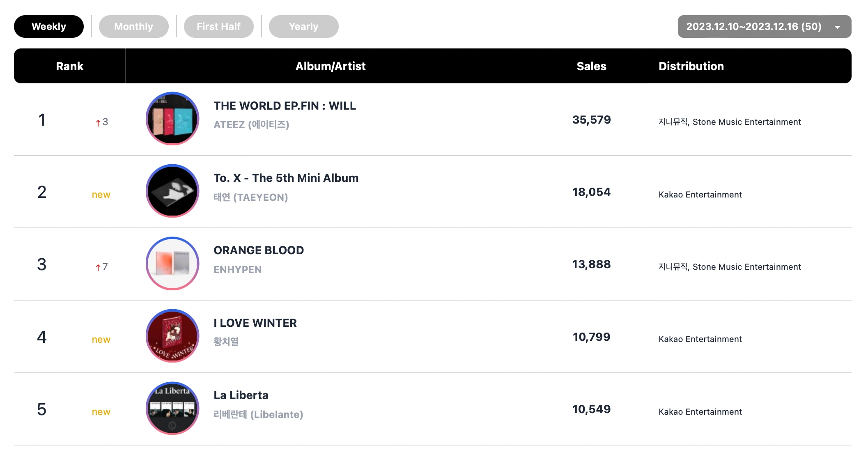Click the Distribution column header

click(x=691, y=66)
